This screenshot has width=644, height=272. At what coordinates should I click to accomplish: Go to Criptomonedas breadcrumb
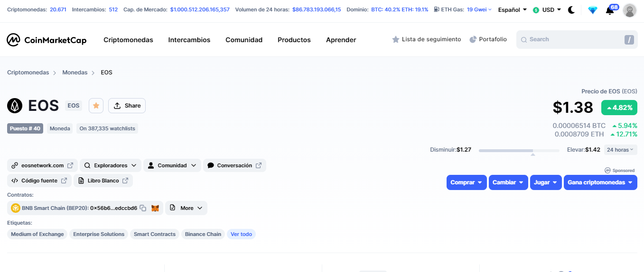(x=28, y=73)
